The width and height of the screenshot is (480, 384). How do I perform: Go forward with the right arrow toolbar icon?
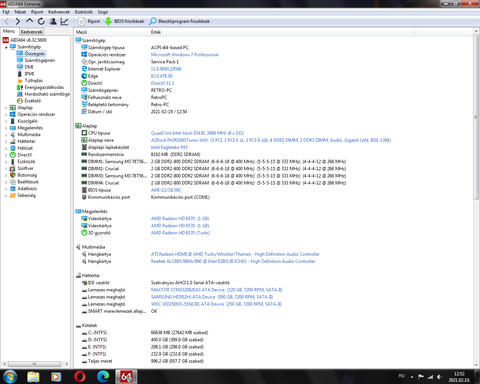18,21
